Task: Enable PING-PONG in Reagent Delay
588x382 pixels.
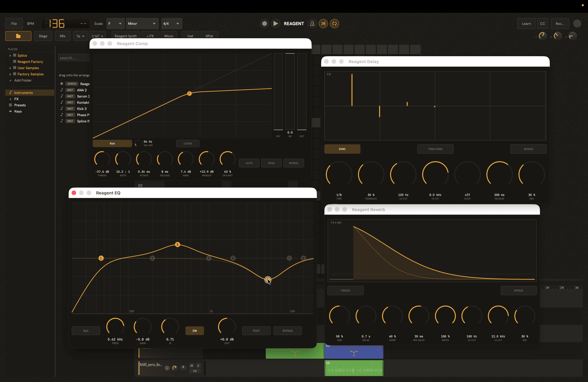Action: [435, 149]
